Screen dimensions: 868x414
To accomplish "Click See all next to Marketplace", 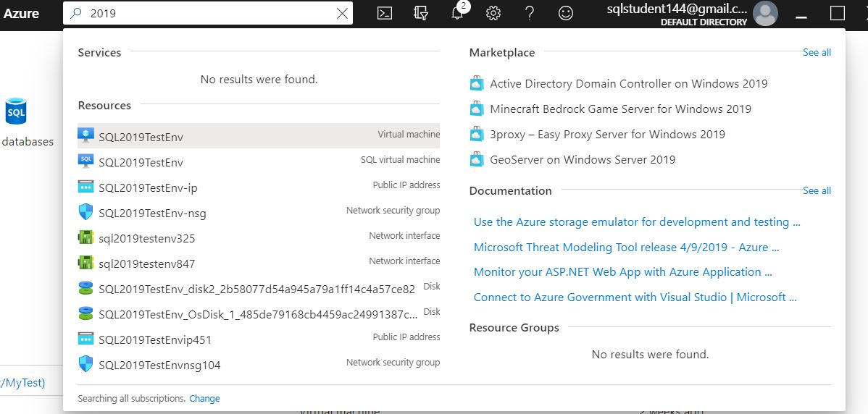I will click(817, 52).
